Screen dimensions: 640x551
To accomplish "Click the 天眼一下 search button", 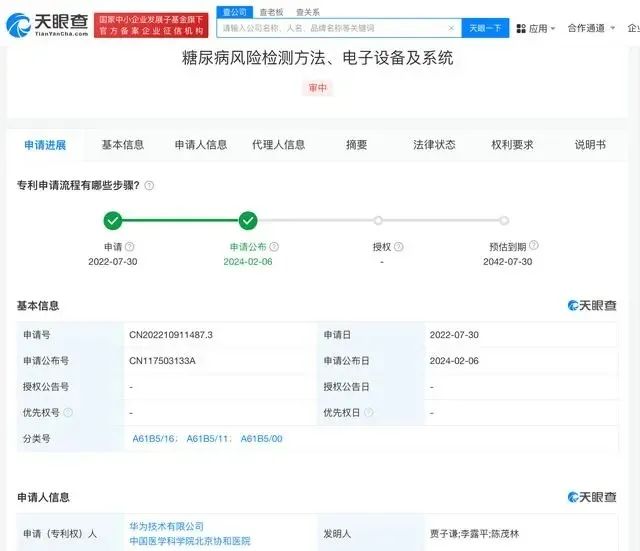I will click(485, 28).
